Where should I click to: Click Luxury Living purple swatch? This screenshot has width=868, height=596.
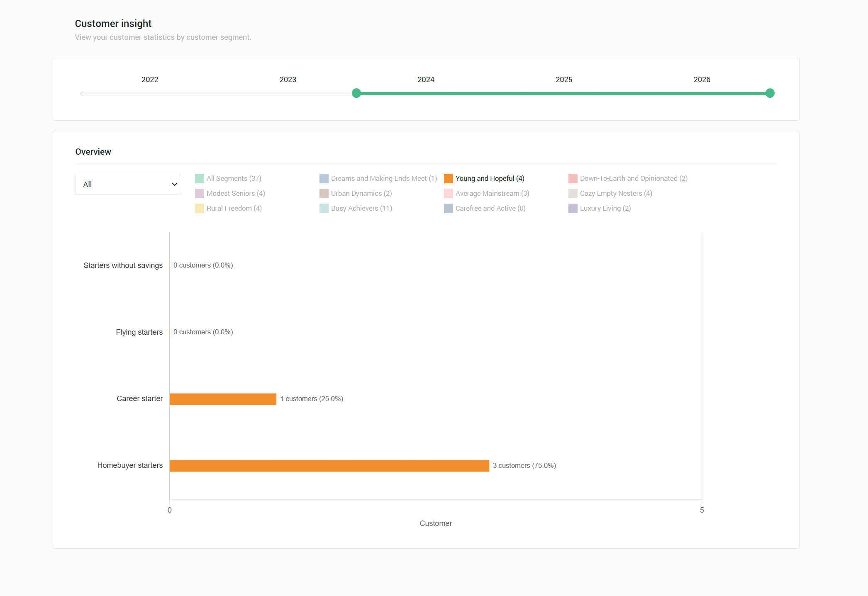pyautogui.click(x=573, y=208)
